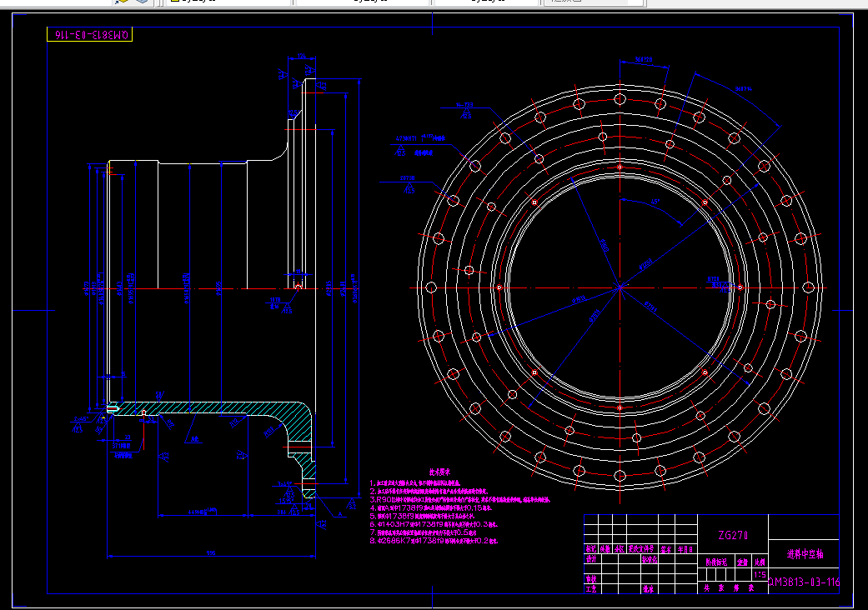
Task: Click the 进料中空轴 part name text
Action: (x=805, y=553)
